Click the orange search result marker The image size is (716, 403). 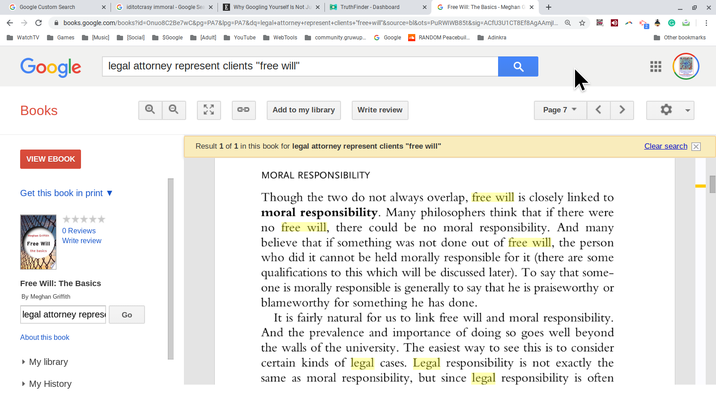point(700,186)
